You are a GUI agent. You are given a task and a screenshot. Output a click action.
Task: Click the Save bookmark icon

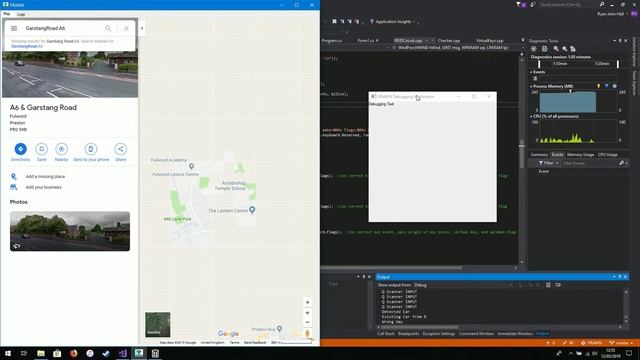41,149
